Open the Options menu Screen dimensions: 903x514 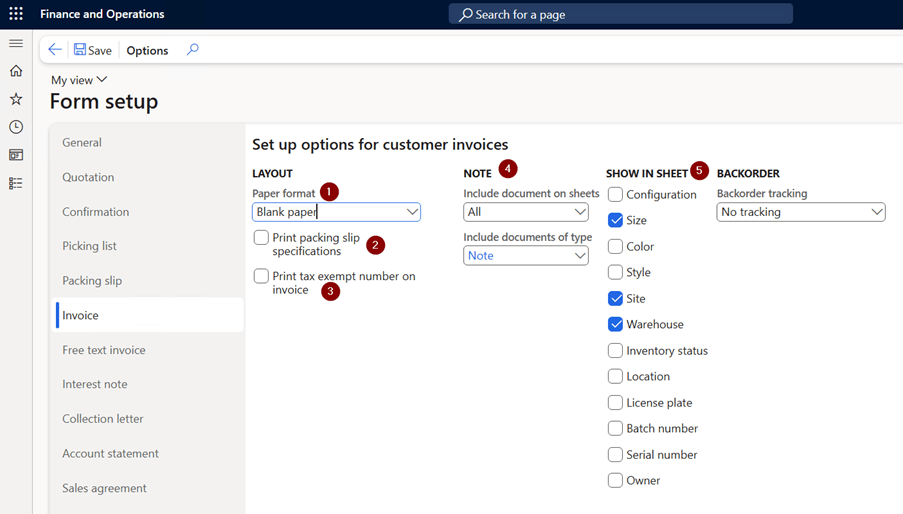147,50
